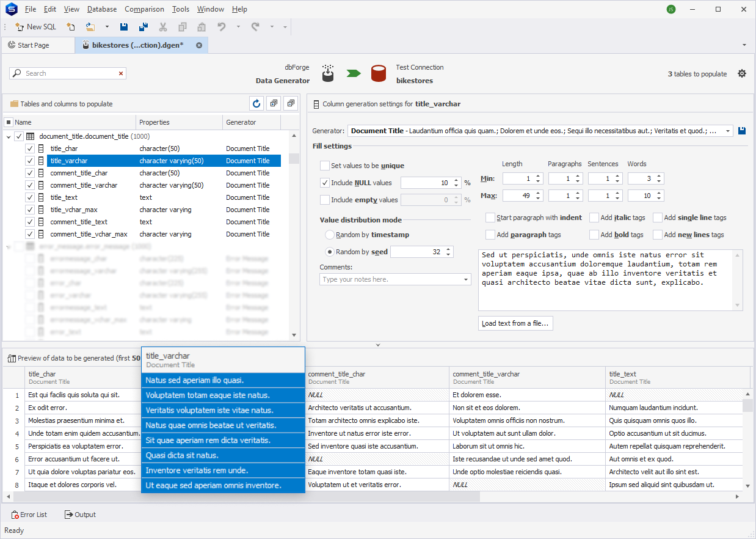Click the Copy icon in toolbar

(183, 27)
